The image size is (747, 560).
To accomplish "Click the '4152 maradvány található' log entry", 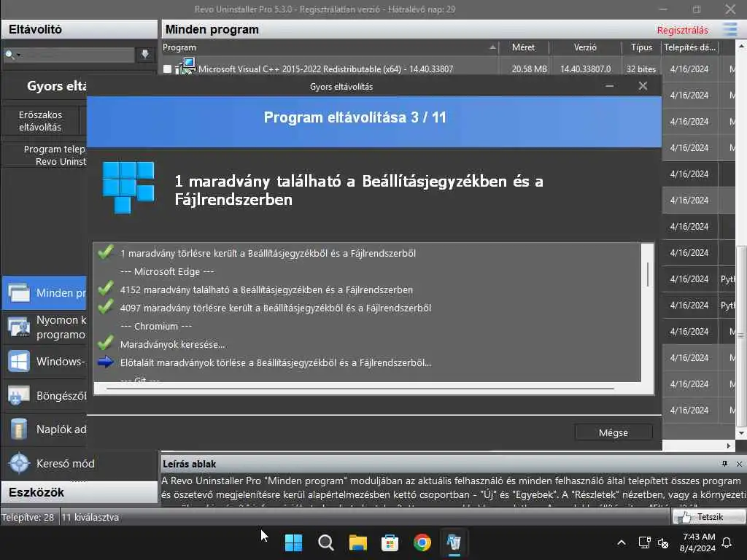I will (x=266, y=289).
